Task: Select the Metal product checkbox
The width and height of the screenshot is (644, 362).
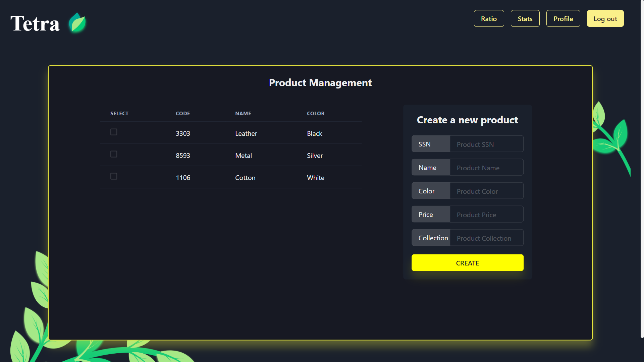Action: (x=114, y=154)
